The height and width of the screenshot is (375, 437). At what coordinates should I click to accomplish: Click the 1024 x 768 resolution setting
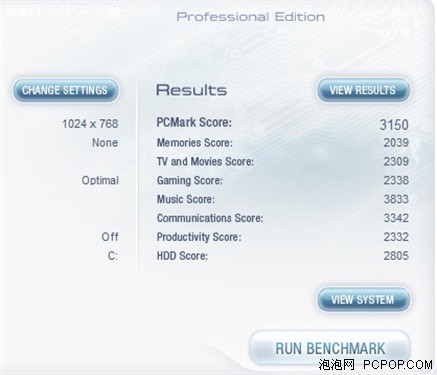coord(90,124)
